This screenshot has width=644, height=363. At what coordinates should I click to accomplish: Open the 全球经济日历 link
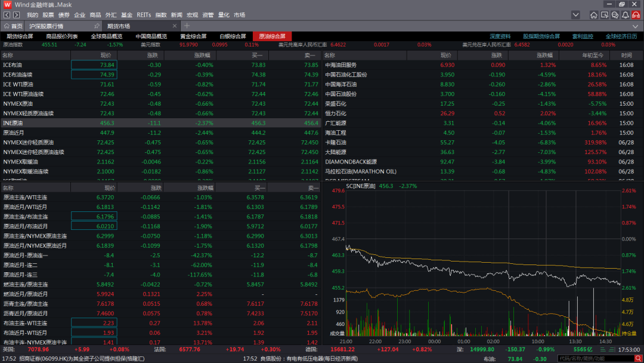pos(621,36)
